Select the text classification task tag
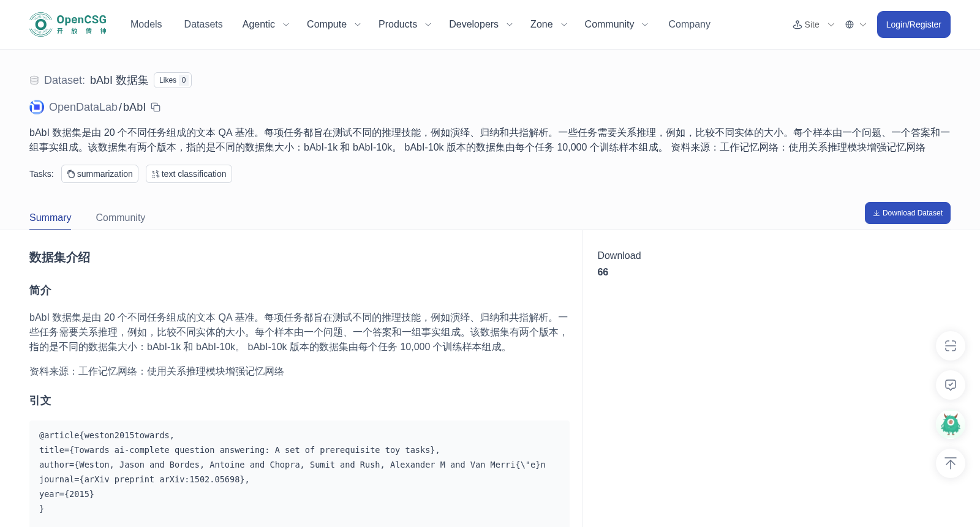980x527 pixels. 189,174
